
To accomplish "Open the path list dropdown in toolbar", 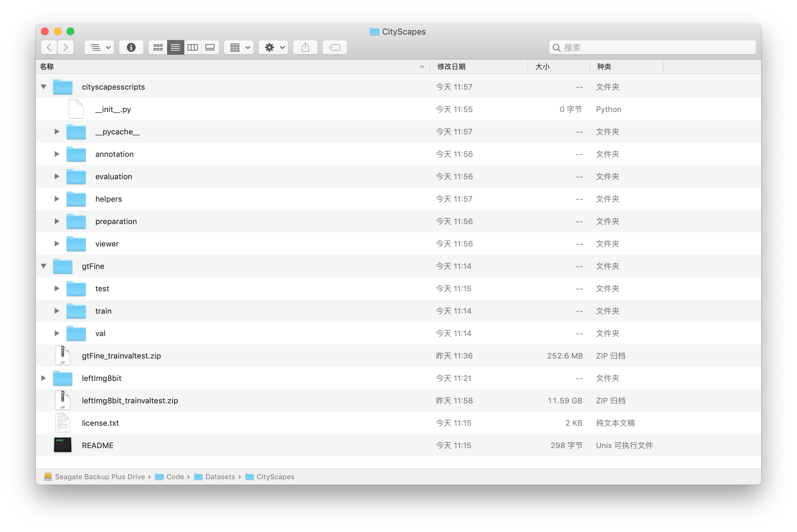I will tap(100, 47).
